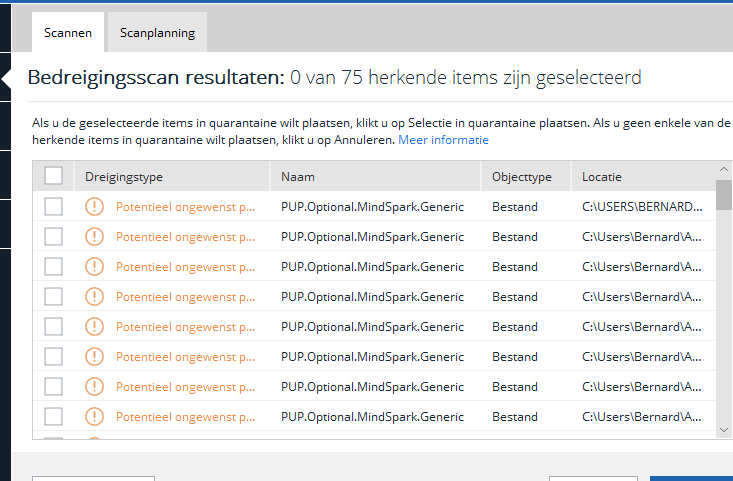Sort results by the Naam column header
The image size is (733, 481).
point(298,177)
